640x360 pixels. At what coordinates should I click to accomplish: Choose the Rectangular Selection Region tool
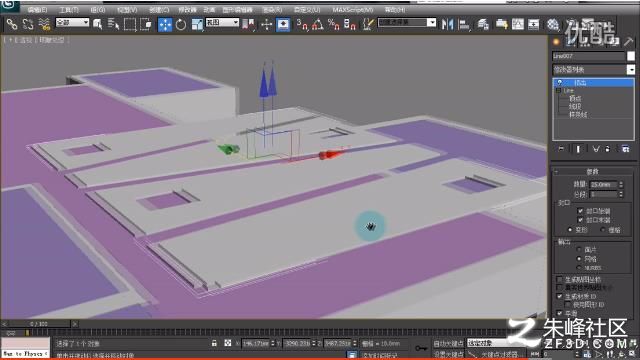130,24
